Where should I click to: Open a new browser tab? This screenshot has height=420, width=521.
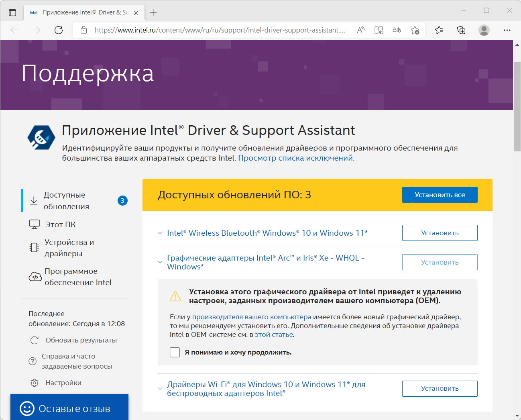(x=153, y=12)
